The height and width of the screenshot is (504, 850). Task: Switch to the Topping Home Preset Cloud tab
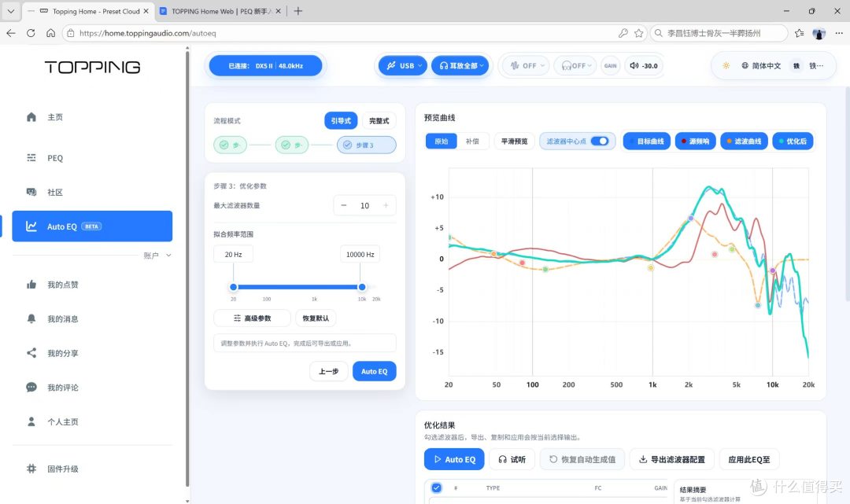coord(90,11)
